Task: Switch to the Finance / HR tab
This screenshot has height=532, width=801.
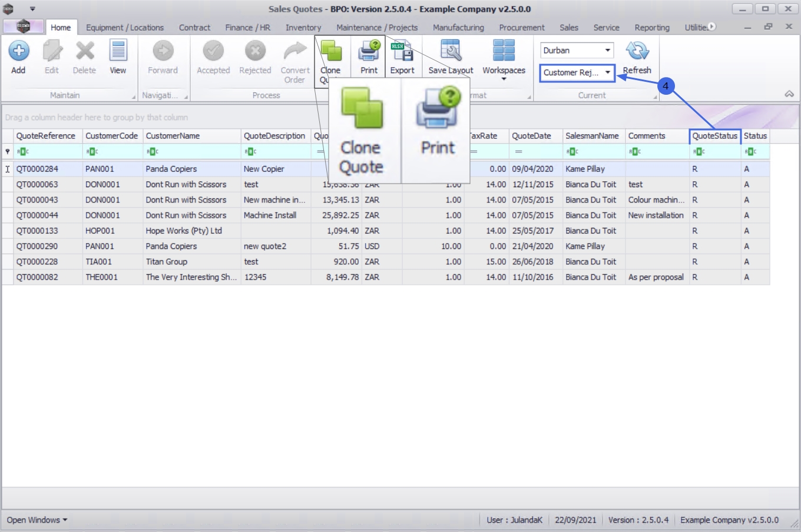Action: tap(248, 28)
